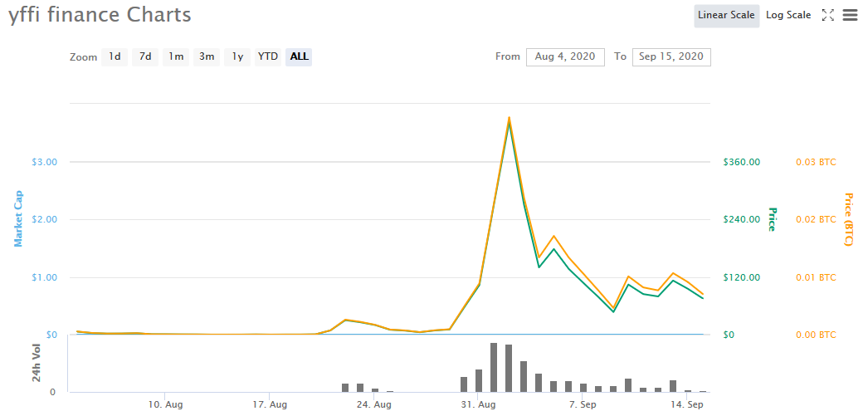868x411 pixels.
Task: Set zoom to 1d
Action: [115, 56]
